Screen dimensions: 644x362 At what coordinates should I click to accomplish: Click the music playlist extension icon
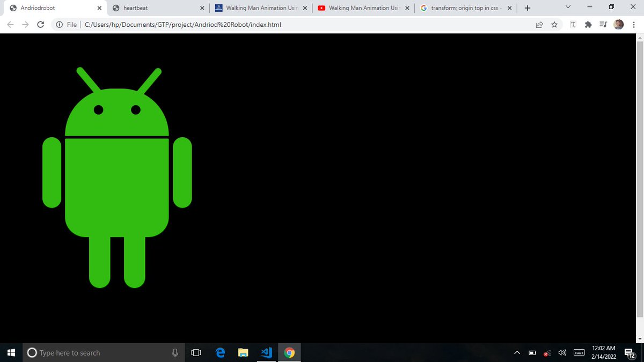point(603,24)
